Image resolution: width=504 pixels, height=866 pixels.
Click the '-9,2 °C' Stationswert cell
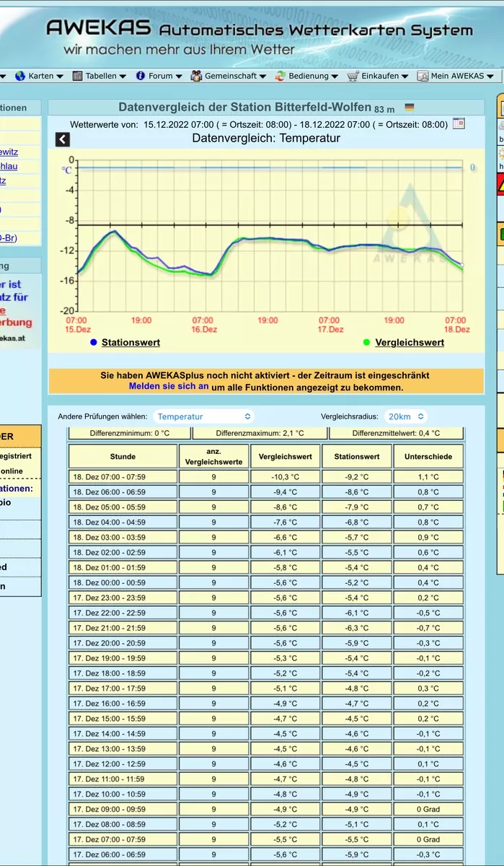(x=357, y=477)
